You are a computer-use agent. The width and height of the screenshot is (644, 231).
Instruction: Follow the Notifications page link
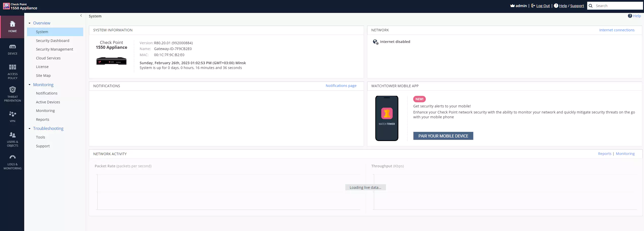click(x=341, y=86)
